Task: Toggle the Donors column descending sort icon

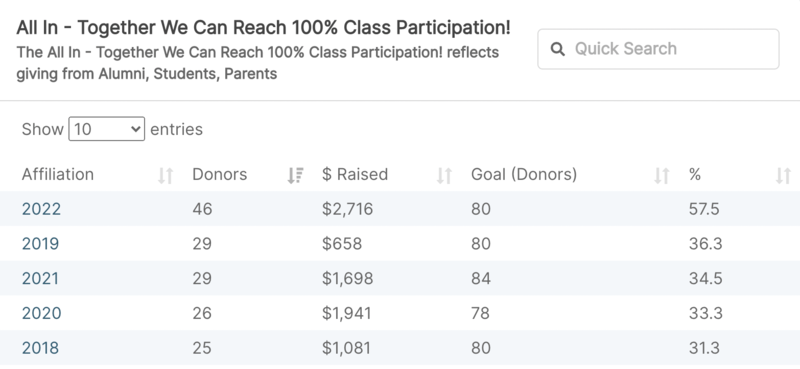Action: tap(295, 175)
